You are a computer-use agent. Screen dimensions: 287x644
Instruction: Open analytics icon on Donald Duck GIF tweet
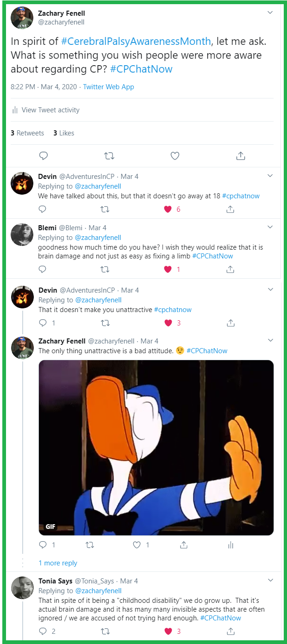point(231,545)
